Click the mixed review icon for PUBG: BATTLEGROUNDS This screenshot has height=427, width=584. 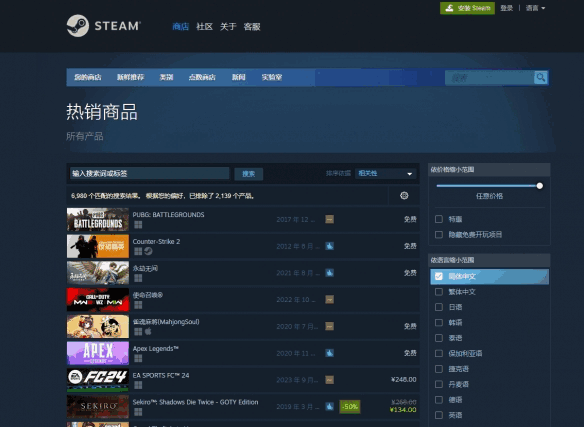pyautogui.click(x=330, y=219)
